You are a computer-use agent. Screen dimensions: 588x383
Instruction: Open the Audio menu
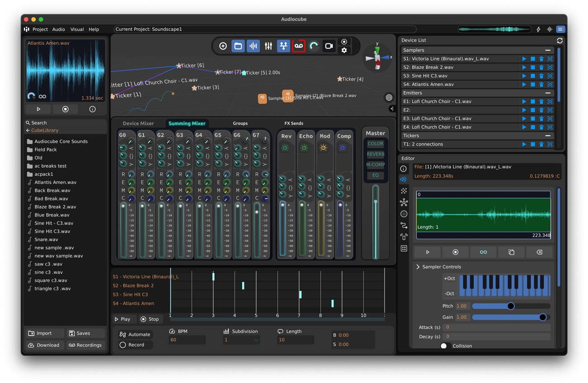58,29
